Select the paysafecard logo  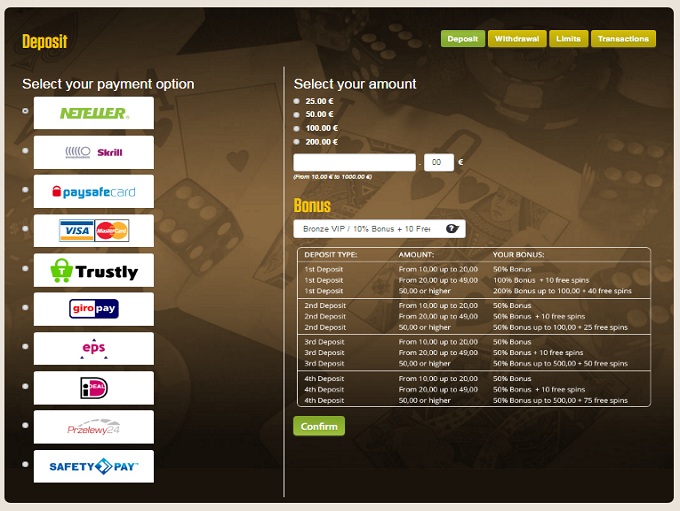(x=93, y=191)
